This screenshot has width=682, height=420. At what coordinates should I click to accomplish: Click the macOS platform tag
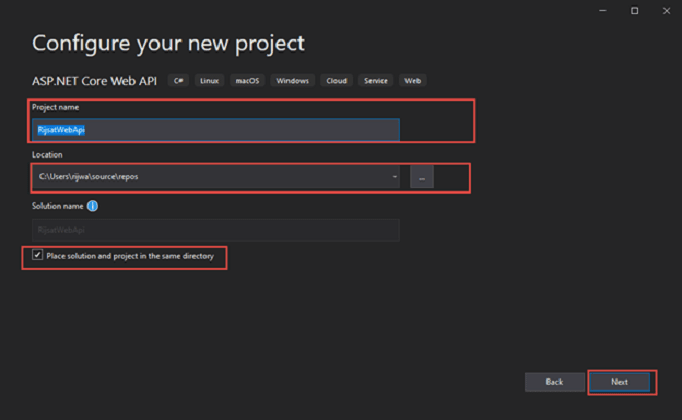coord(246,80)
